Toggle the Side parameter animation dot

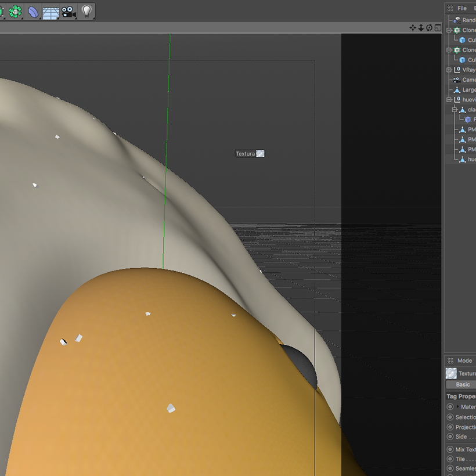click(450, 437)
